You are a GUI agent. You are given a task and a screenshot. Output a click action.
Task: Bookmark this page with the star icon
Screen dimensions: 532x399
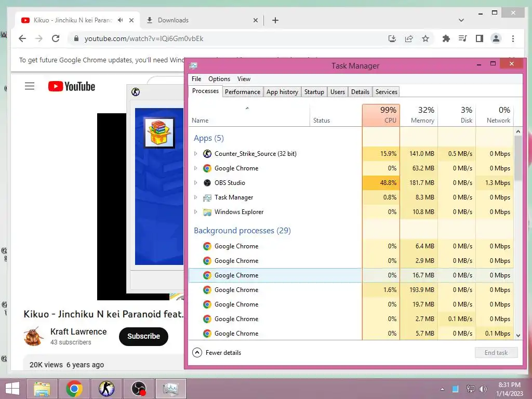(x=425, y=38)
